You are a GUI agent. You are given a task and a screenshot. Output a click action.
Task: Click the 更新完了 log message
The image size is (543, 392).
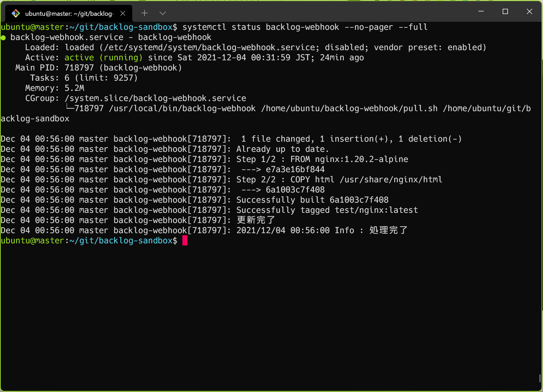(x=255, y=220)
